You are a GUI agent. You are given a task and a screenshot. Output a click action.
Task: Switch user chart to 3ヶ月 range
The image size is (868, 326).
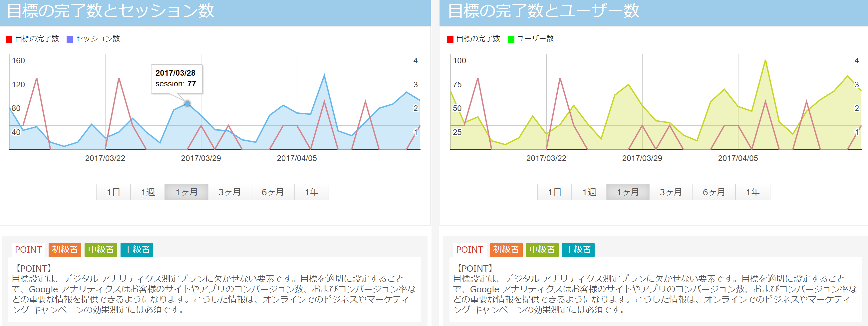click(x=671, y=192)
